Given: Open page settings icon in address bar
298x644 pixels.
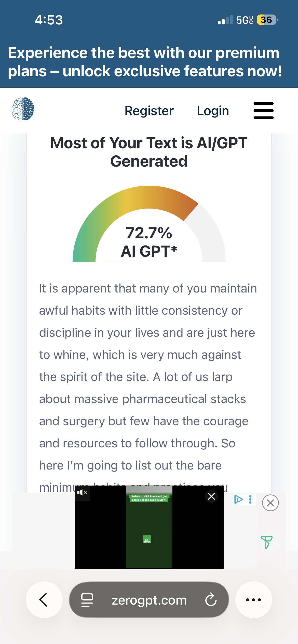Looking at the screenshot, I should 87,600.
